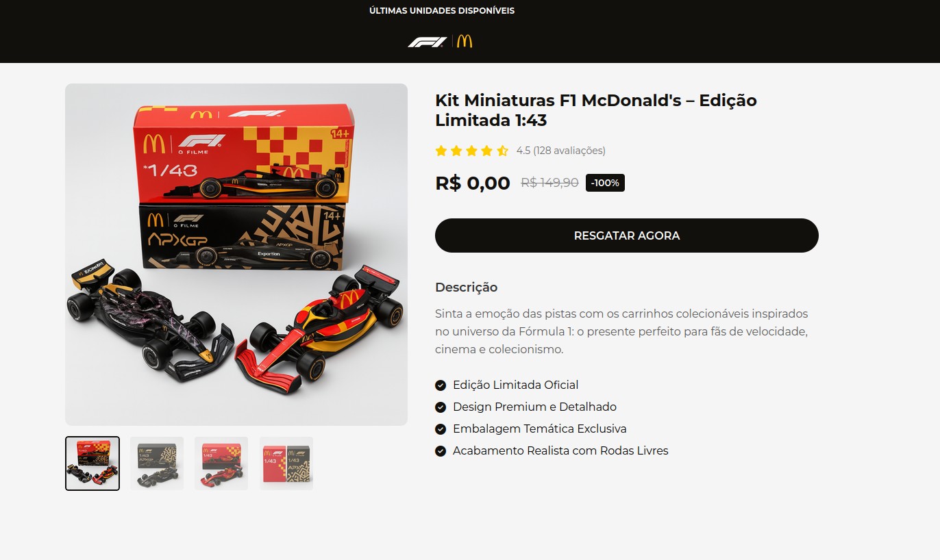Click the McDonald's golden arches logo

click(465, 41)
